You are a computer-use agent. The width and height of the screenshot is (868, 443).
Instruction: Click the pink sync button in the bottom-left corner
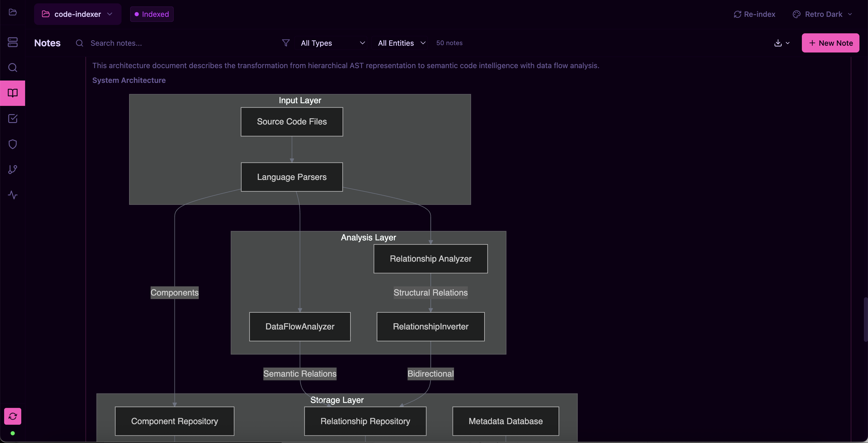click(x=12, y=416)
